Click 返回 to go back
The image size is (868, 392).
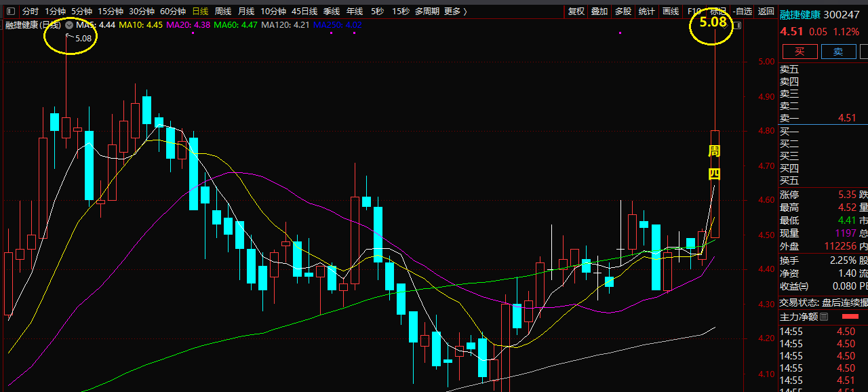pyautogui.click(x=766, y=12)
